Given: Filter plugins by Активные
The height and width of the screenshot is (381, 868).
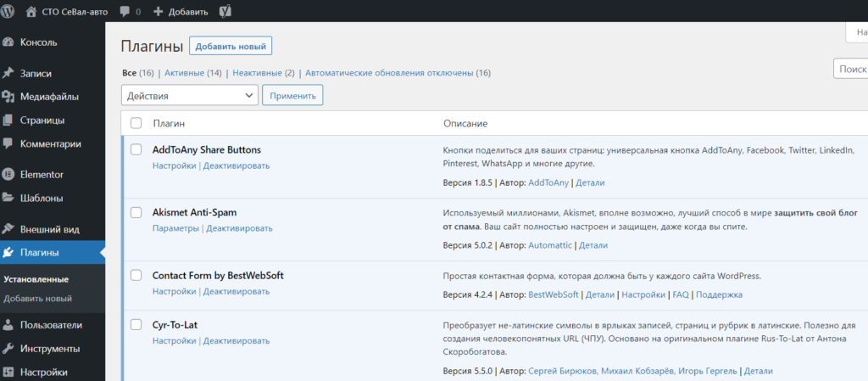Looking at the screenshot, I should 184,73.
